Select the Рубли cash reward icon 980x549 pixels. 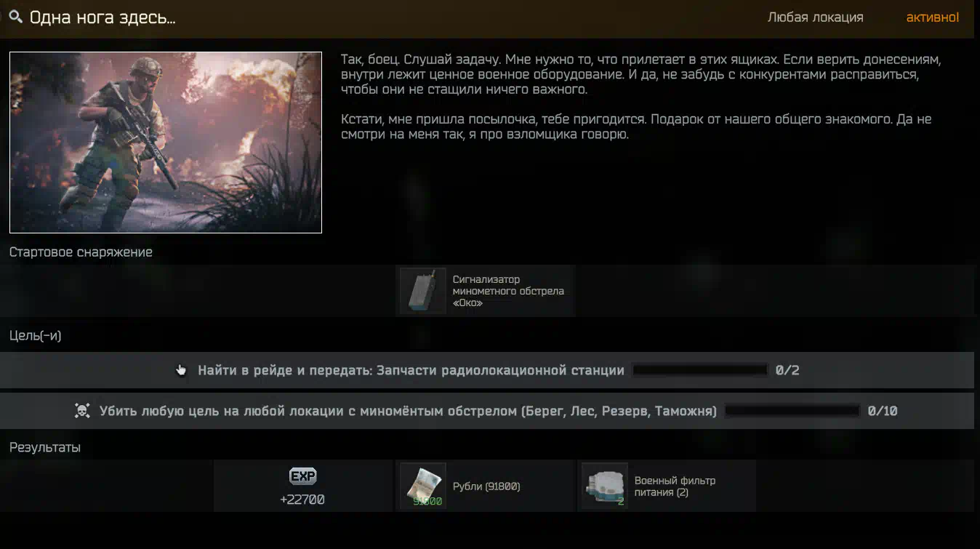(423, 486)
